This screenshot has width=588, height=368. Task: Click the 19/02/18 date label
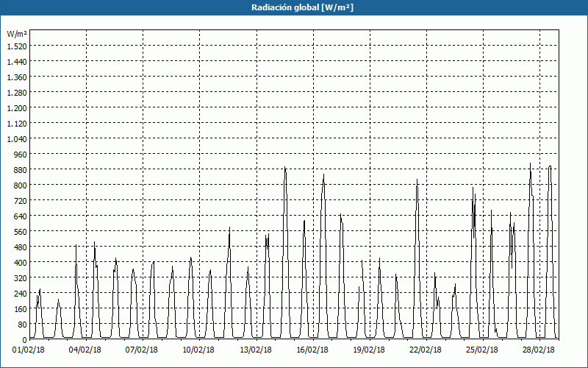(x=369, y=350)
